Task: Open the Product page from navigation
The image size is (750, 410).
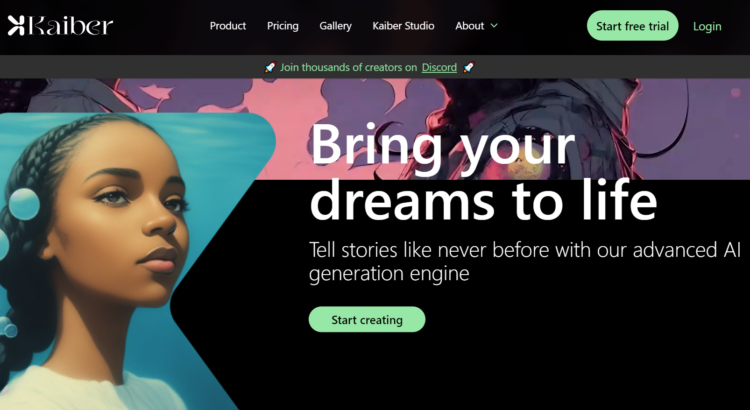Action: (x=228, y=26)
